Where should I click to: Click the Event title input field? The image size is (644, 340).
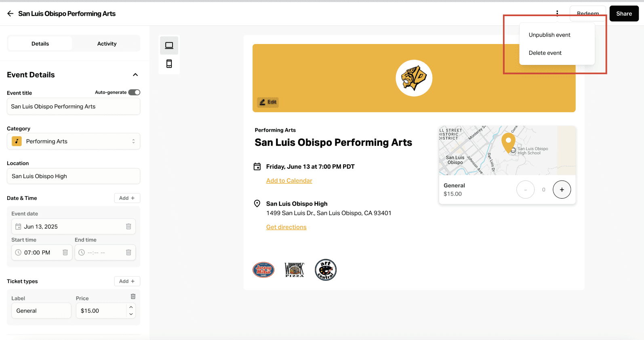point(74,107)
